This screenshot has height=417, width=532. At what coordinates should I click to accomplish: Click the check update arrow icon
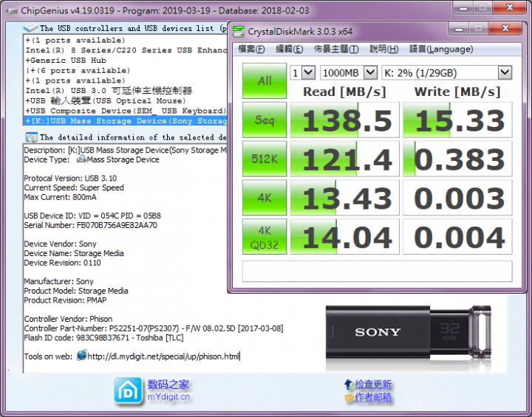[x=349, y=385]
